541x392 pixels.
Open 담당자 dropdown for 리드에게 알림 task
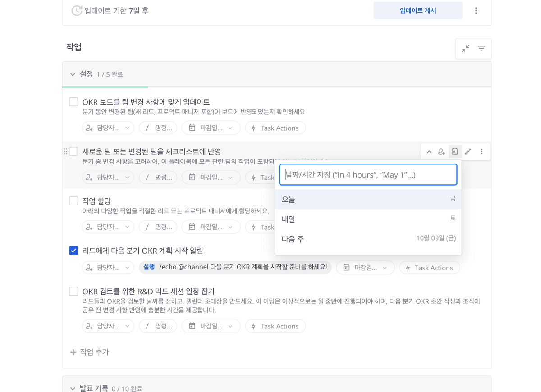point(108,268)
